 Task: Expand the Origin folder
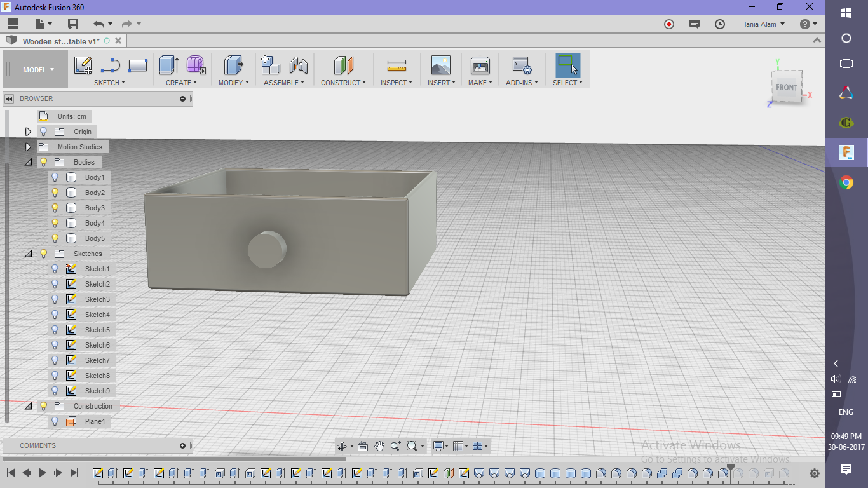pyautogui.click(x=28, y=132)
